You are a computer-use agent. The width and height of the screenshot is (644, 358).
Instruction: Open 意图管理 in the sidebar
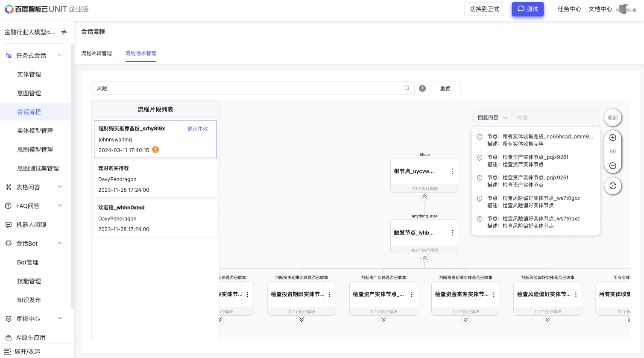click(29, 93)
